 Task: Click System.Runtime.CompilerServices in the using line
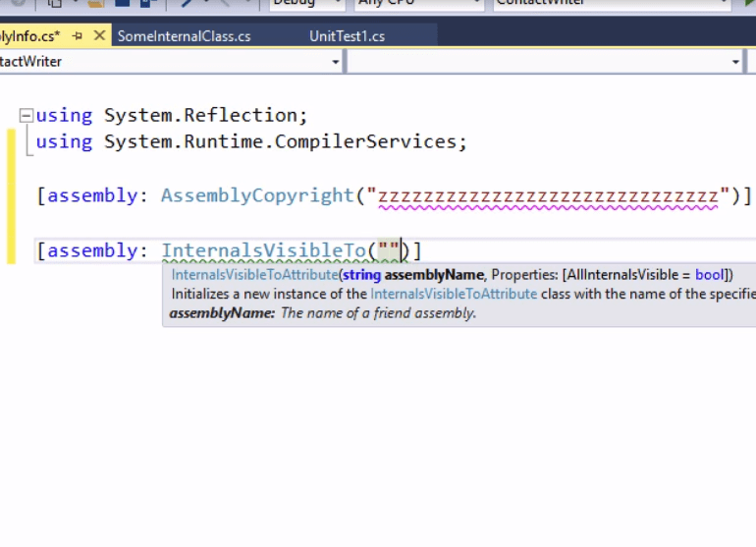[x=281, y=141]
